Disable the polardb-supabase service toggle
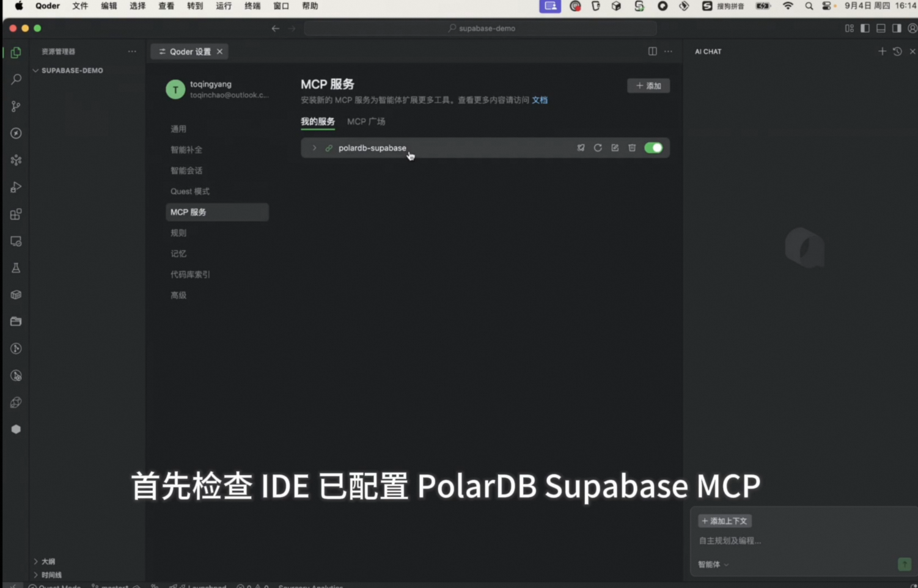Viewport: 918px width, 588px height. tap(653, 148)
